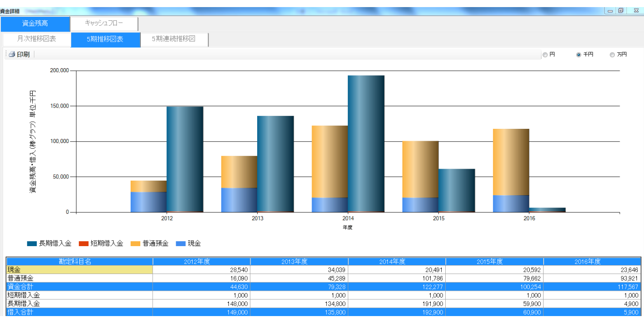Select the 5期推移図表 sub-tab
The width and height of the screenshot is (644, 332).
[105, 39]
